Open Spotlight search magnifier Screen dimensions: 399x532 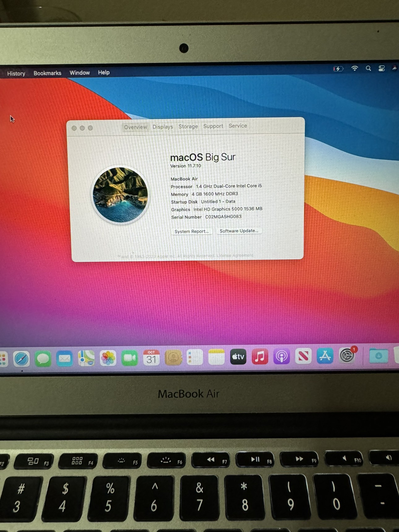368,68
